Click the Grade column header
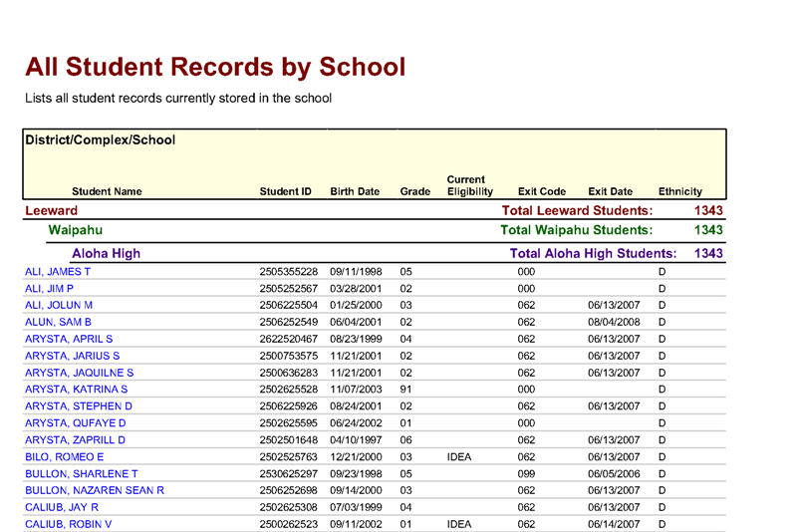Screen dimensions: 796x532 click(414, 191)
